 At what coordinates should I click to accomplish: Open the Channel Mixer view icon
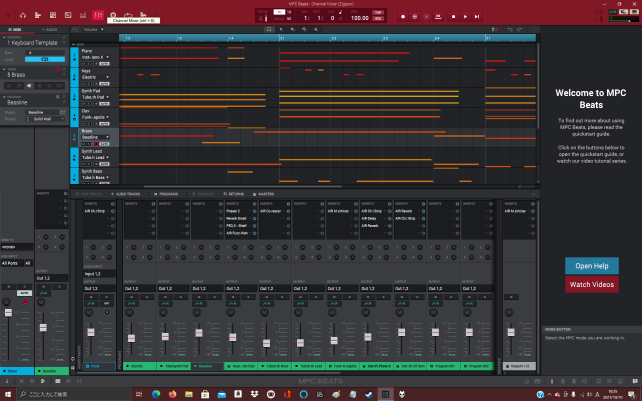(x=97, y=16)
